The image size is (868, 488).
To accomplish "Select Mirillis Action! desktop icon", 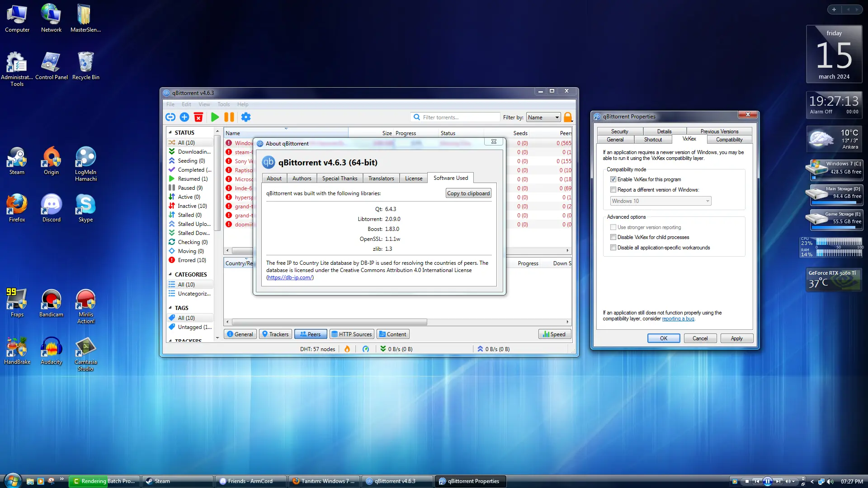I will [x=85, y=306].
